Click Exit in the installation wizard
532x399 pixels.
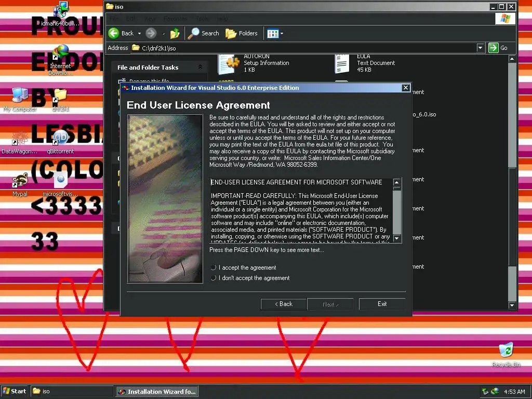click(382, 304)
